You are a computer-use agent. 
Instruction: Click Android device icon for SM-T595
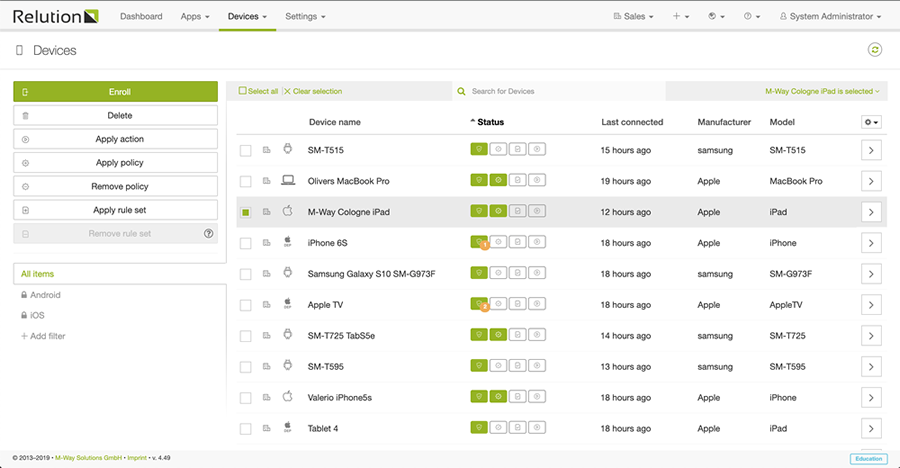(288, 365)
